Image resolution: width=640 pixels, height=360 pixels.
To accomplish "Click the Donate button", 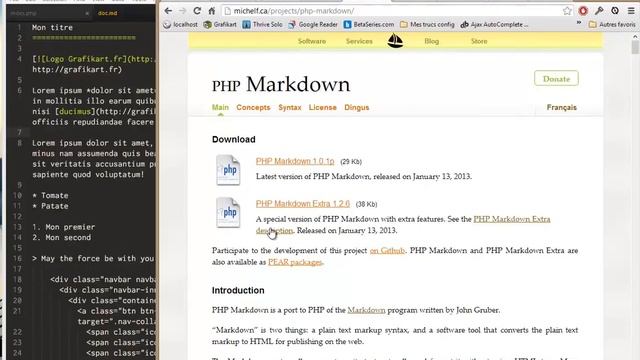I will (556, 78).
